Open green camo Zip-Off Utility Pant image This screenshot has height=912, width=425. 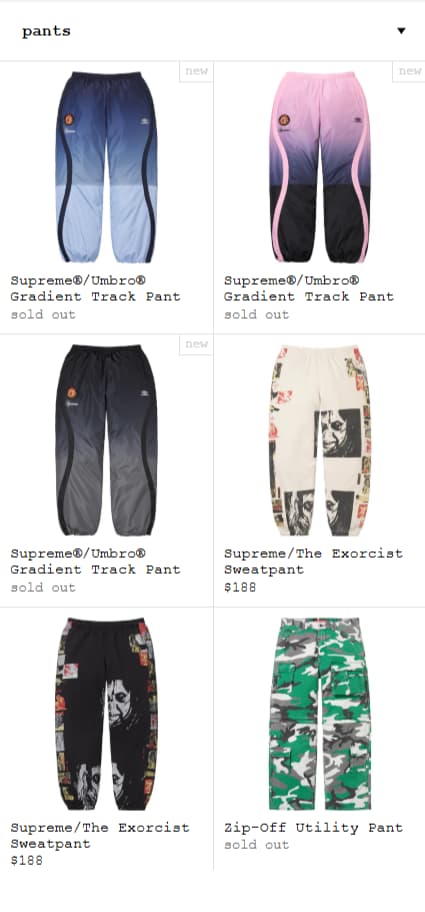[320, 714]
